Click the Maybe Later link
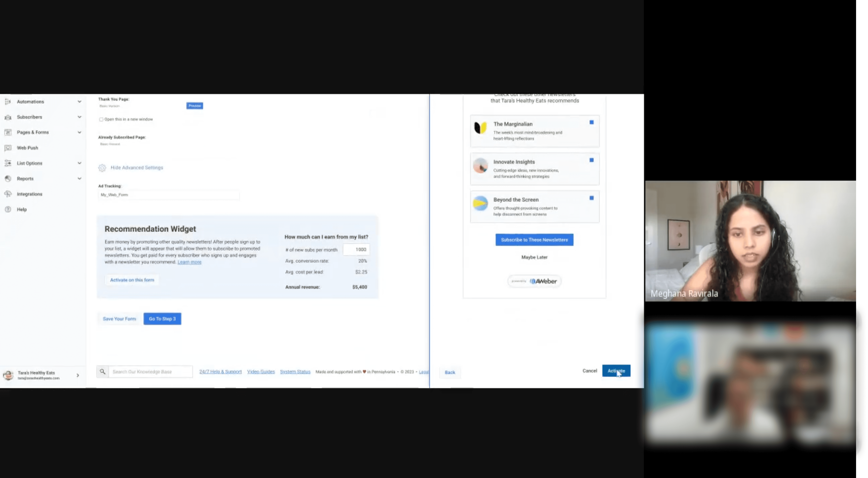The width and height of the screenshot is (868, 478). (534, 257)
